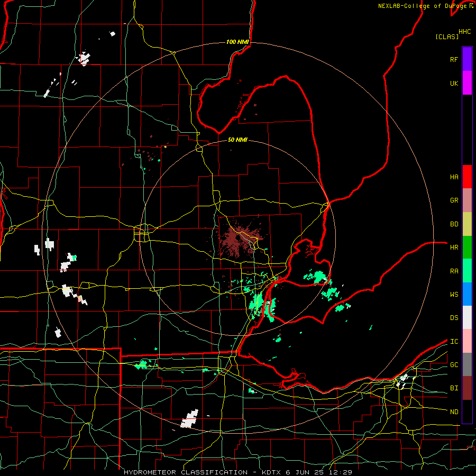
Task: Click the HR dark green swatch
Action: click(467, 248)
